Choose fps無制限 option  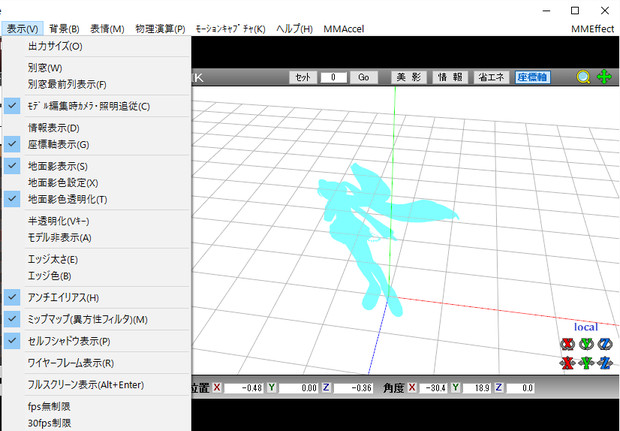point(97,406)
